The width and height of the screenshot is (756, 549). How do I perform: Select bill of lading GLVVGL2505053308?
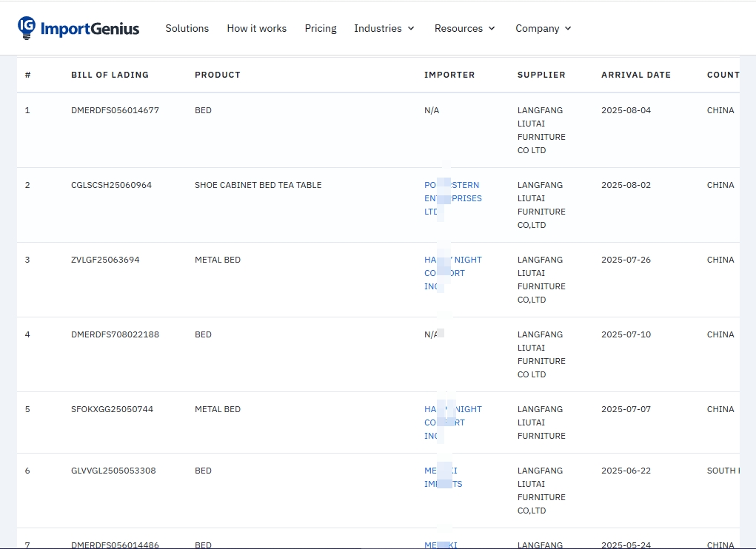[113, 471]
